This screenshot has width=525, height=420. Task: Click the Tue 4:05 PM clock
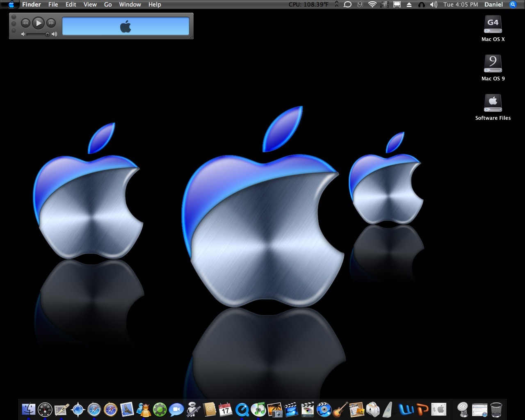(x=461, y=5)
